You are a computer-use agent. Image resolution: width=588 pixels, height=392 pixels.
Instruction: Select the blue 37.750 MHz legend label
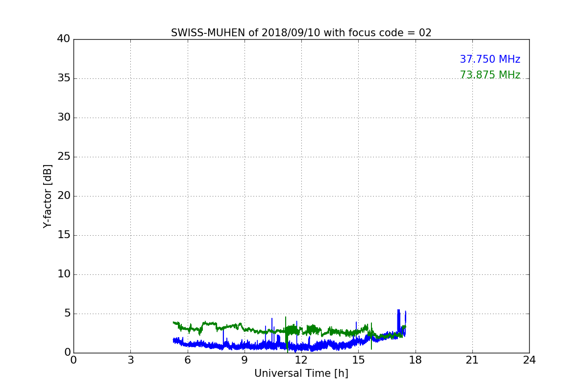click(x=490, y=59)
